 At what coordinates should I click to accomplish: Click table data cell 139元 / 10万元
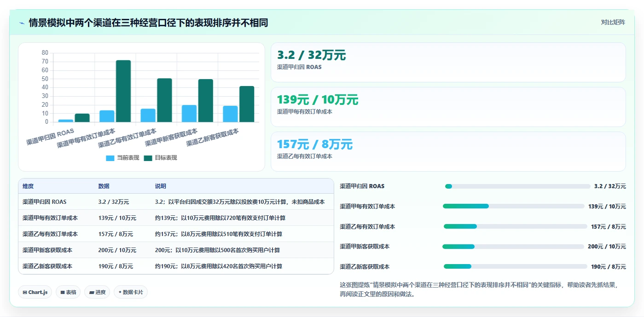tap(117, 218)
